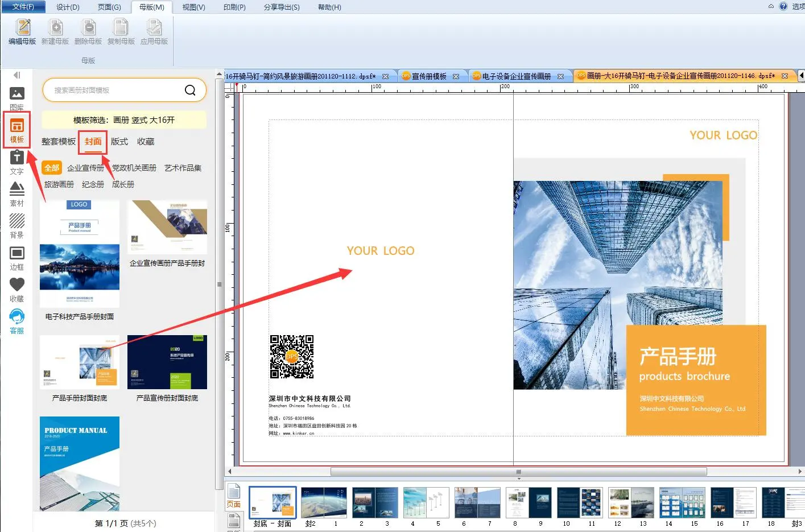This screenshot has height=532, width=805.
Task: Click the canvas horizontal scrollbar thumb
Action: click(x=518, y=472)
